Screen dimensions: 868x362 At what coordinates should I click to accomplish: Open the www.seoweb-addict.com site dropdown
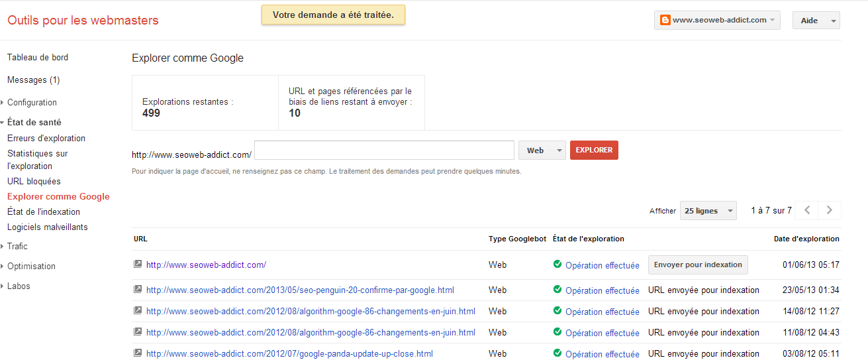coord(717,20)
